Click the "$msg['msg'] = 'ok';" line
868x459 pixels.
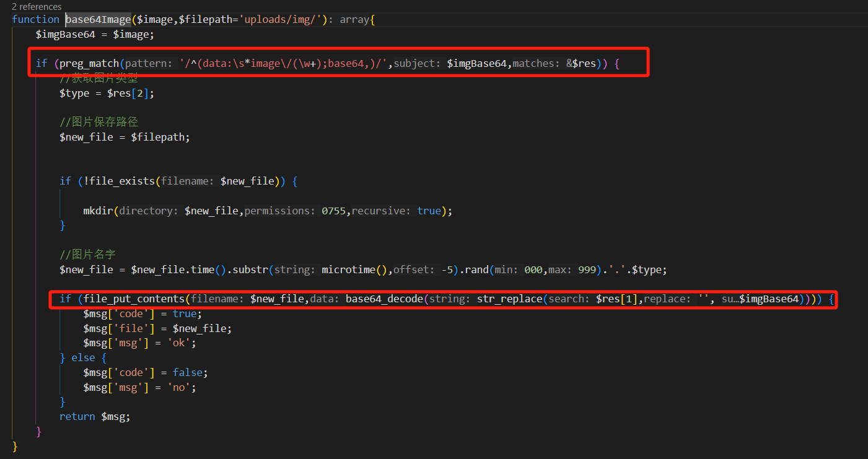pyautogui.click(x=139, y=343)
